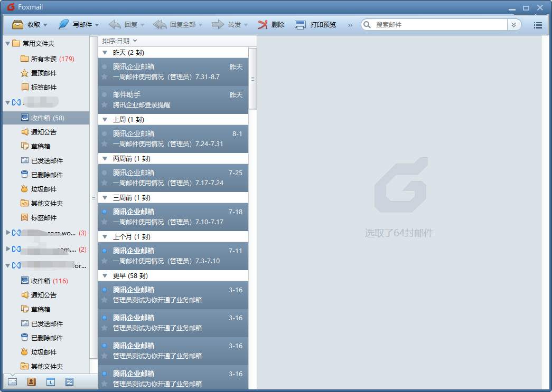Open the Address Book from the bottom bar
Image resolution: width=552 pixels, height=392 pixels.
tap(31, 381)
